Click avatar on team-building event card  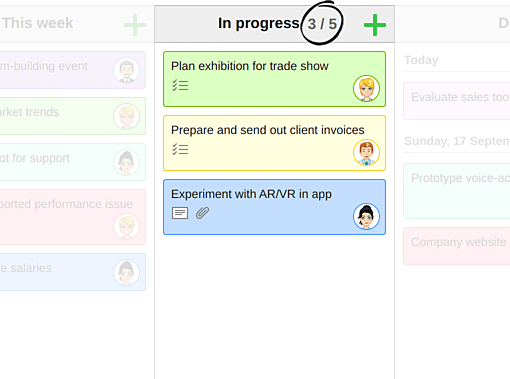[x=126, y=70]
